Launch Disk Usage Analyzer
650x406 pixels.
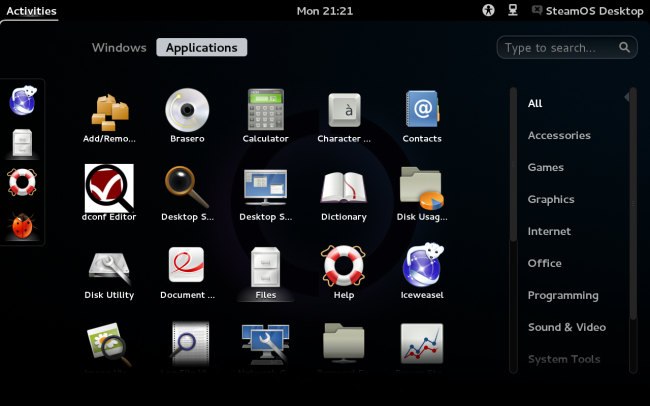click(x=422, y=193)
